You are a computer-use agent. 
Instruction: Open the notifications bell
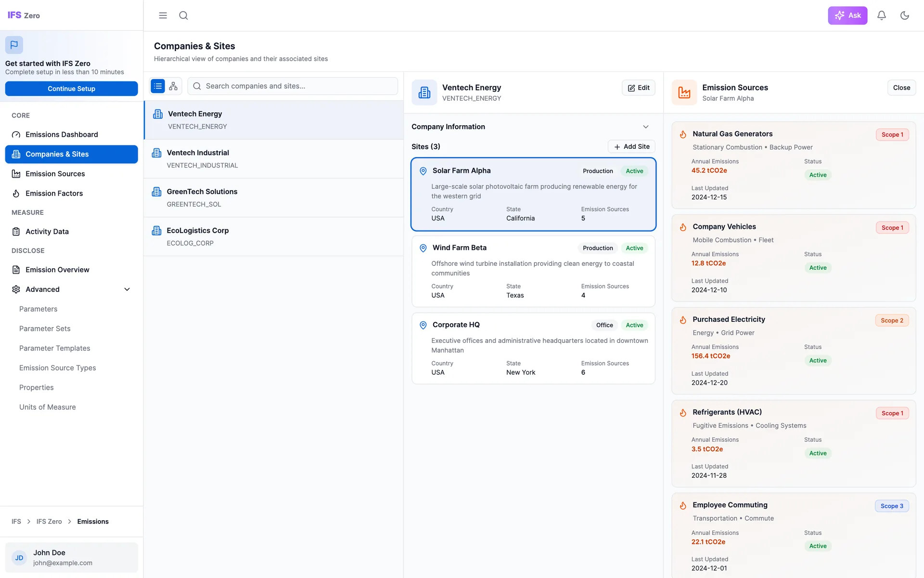[x=881, y=15]
